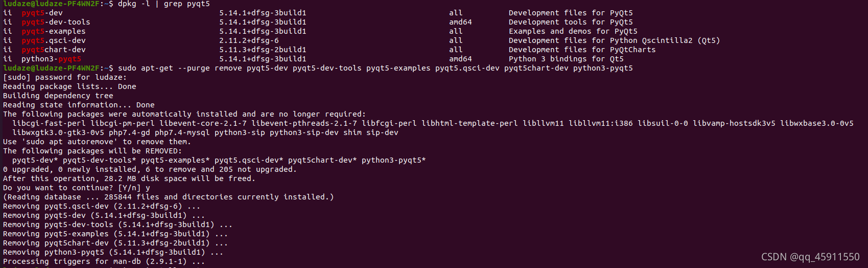Click version 2.11.2+dfsg-6 in the list
The width and height of the screenshot is (868, 268).
249,40
